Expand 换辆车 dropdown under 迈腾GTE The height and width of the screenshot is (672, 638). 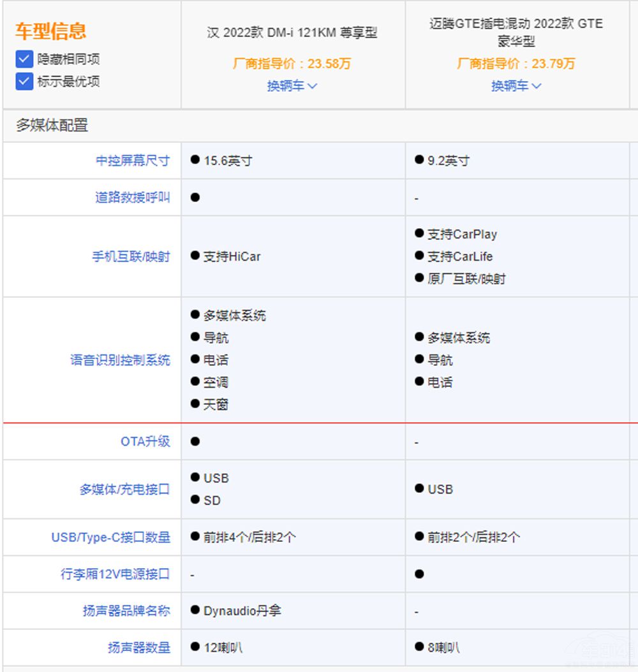tap(516, 85)
